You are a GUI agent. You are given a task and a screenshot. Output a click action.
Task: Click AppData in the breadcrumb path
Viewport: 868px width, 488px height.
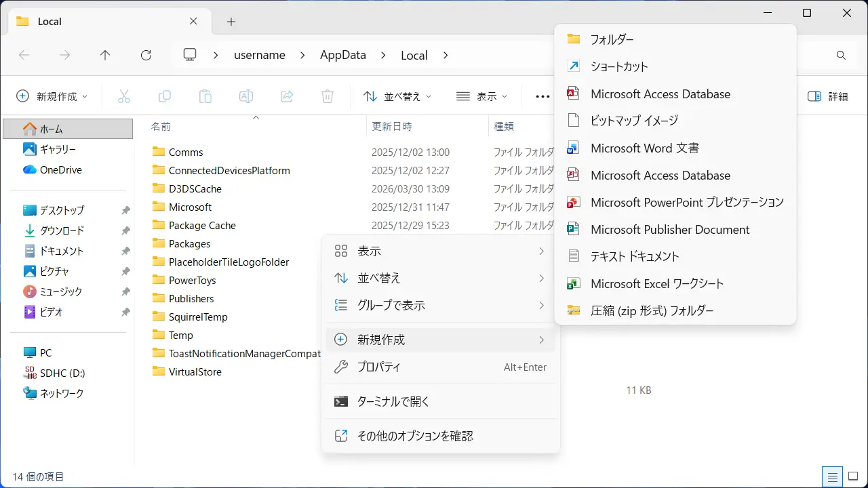342,56
